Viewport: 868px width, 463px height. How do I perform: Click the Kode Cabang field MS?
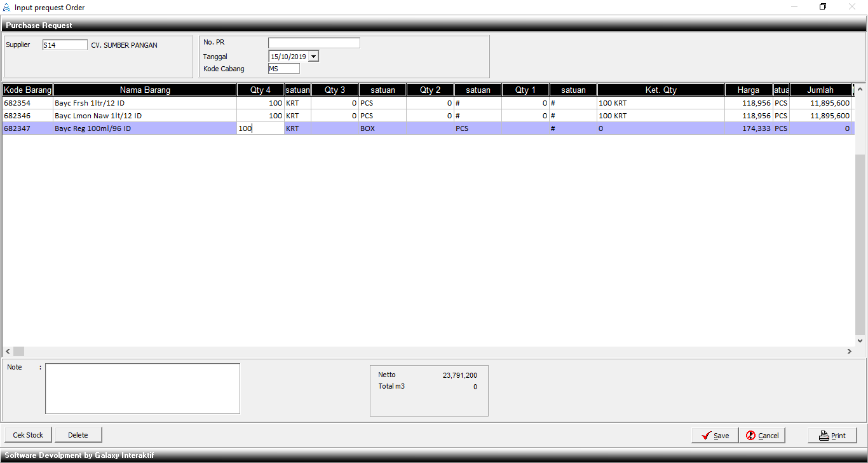tap(283, 69)
